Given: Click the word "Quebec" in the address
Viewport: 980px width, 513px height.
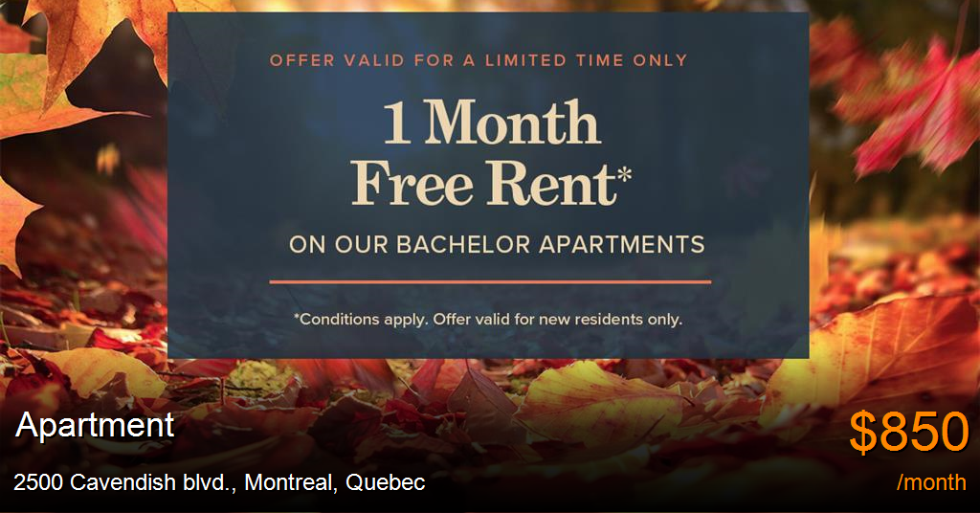Looking at the screenshot, I should [x=385, y=482].
